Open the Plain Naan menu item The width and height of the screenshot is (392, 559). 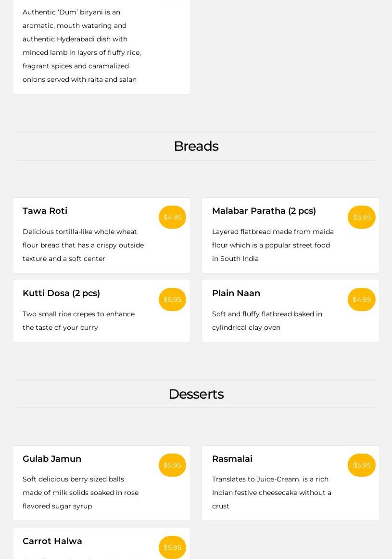236,293
